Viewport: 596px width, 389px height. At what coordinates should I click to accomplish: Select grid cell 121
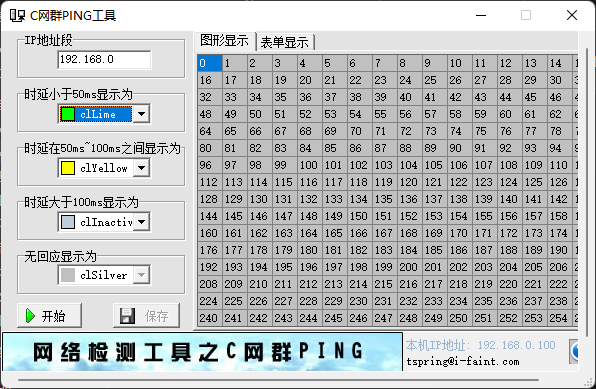click(x=435, y=182)
